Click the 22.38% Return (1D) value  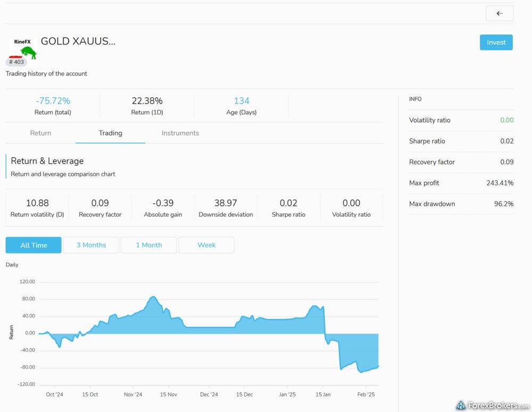click(147, 101)
